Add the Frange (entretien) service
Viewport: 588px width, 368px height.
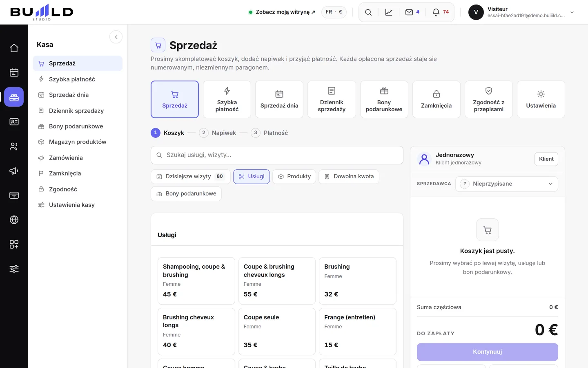(x=358, y=332)
